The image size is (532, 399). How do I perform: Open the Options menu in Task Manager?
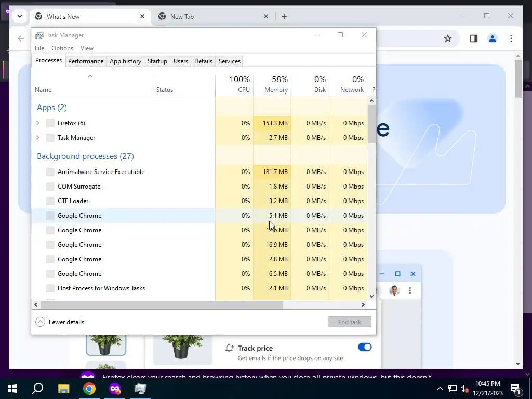coord(62,48)
